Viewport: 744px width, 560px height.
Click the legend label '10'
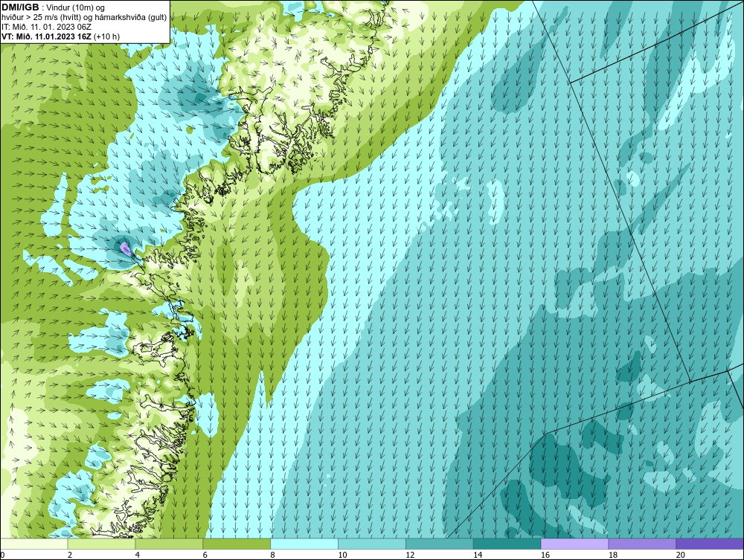click(x=342, y=555)
